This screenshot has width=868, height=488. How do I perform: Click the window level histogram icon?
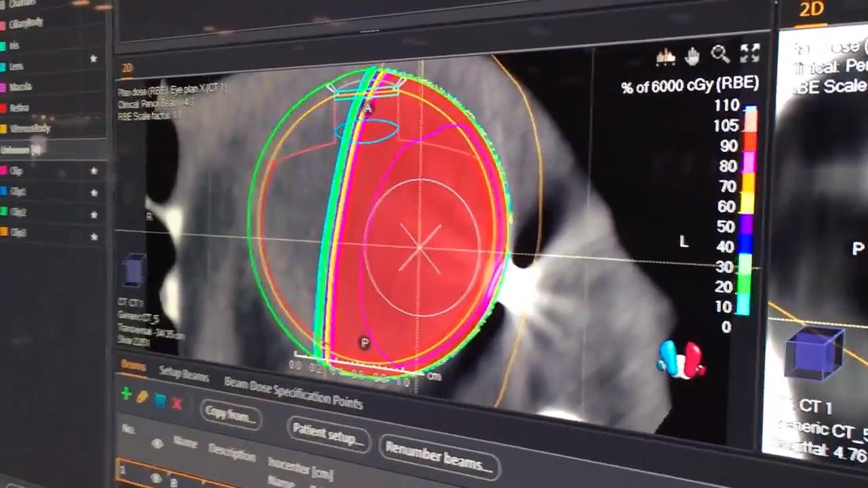tap(665, 58)
